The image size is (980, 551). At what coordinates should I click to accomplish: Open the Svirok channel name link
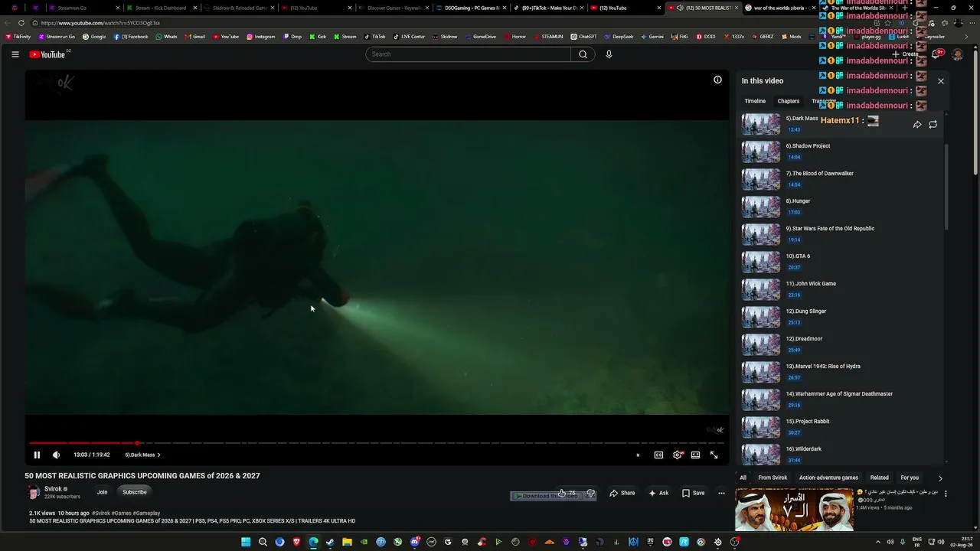coord(53,489)
